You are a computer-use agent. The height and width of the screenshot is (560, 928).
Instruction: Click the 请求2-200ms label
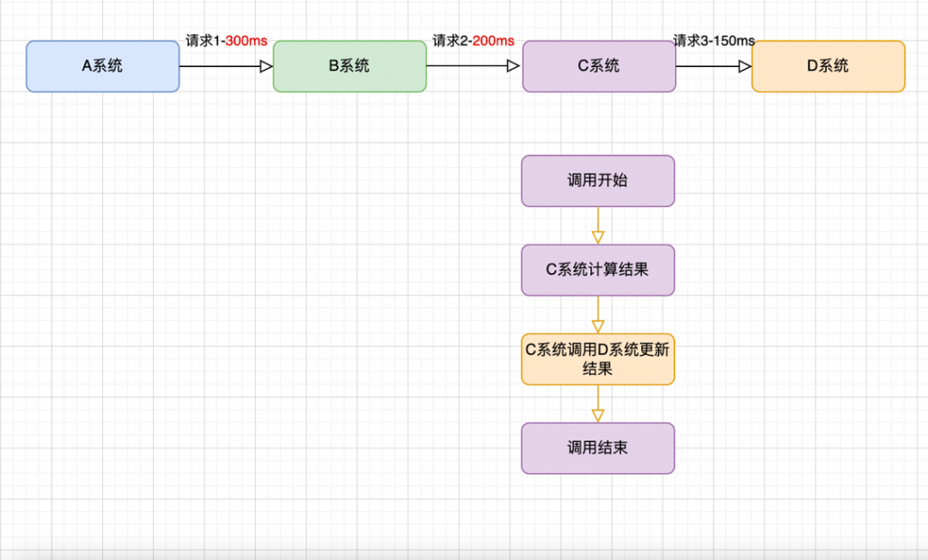click(473, 40)
